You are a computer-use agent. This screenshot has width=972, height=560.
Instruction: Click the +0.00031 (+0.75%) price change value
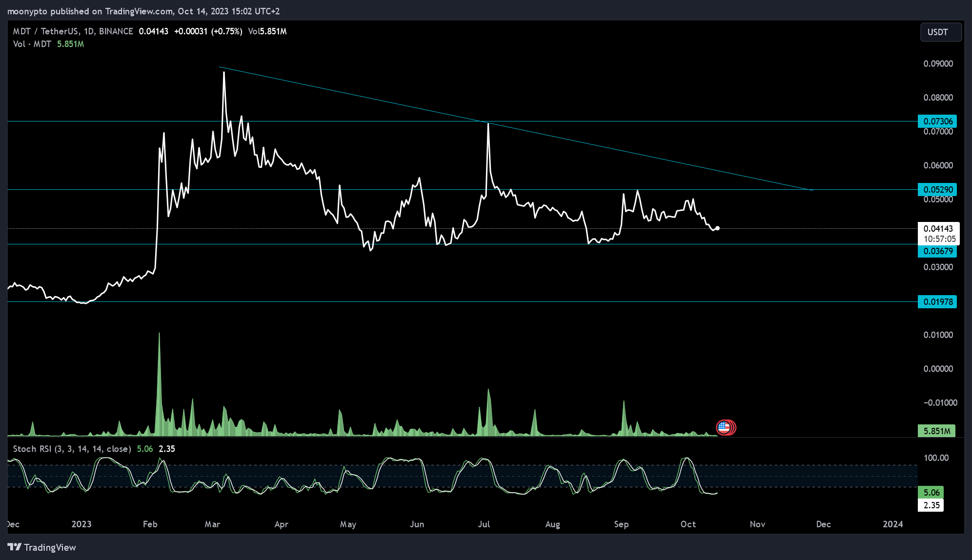click(208, 31)
